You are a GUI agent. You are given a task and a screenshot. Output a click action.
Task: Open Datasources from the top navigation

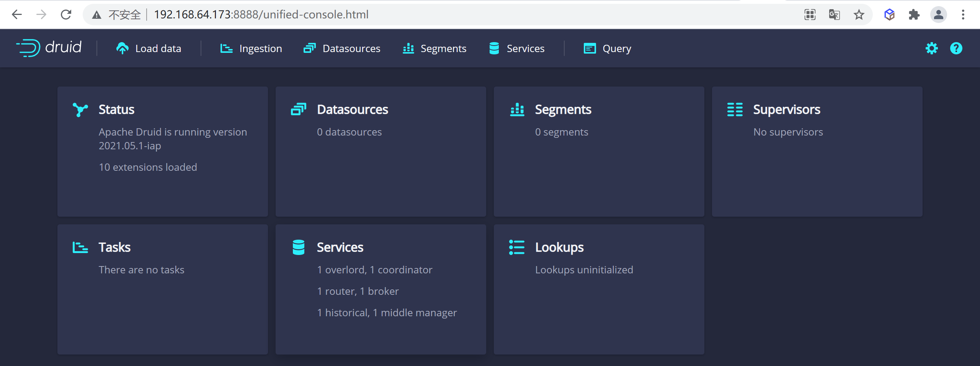[x=342, y=49]
